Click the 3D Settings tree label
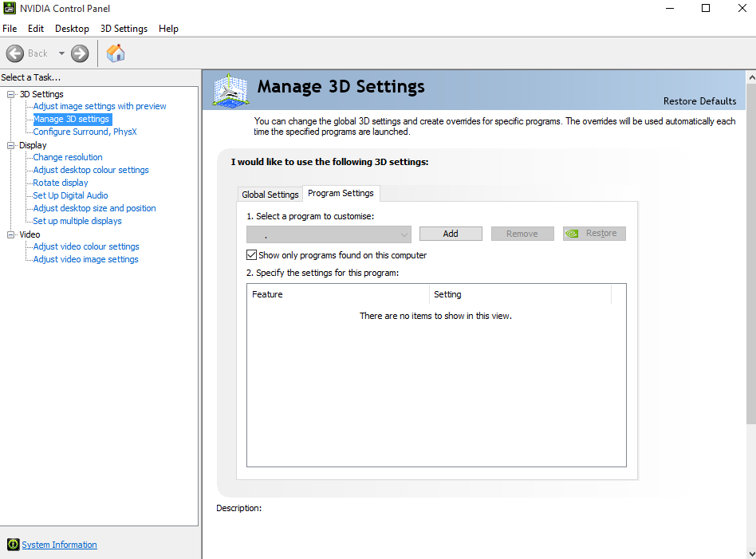756x559 pixels. point(41,94)
